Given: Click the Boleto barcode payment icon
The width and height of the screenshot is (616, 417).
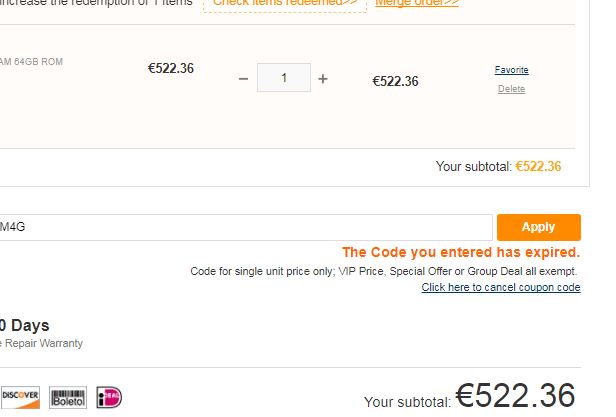Looking at the screenshot, I should [68, 397].
